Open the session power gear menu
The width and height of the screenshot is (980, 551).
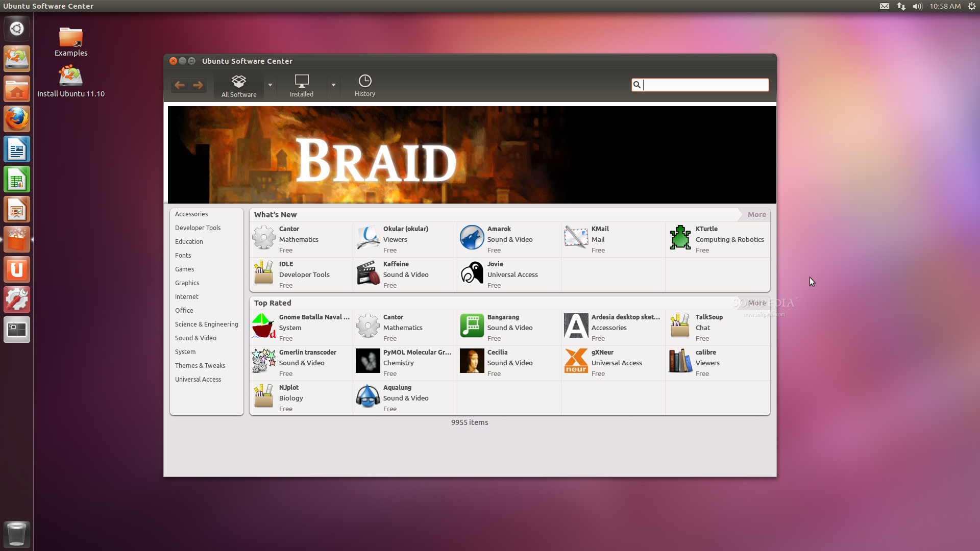tap(972, 6)
